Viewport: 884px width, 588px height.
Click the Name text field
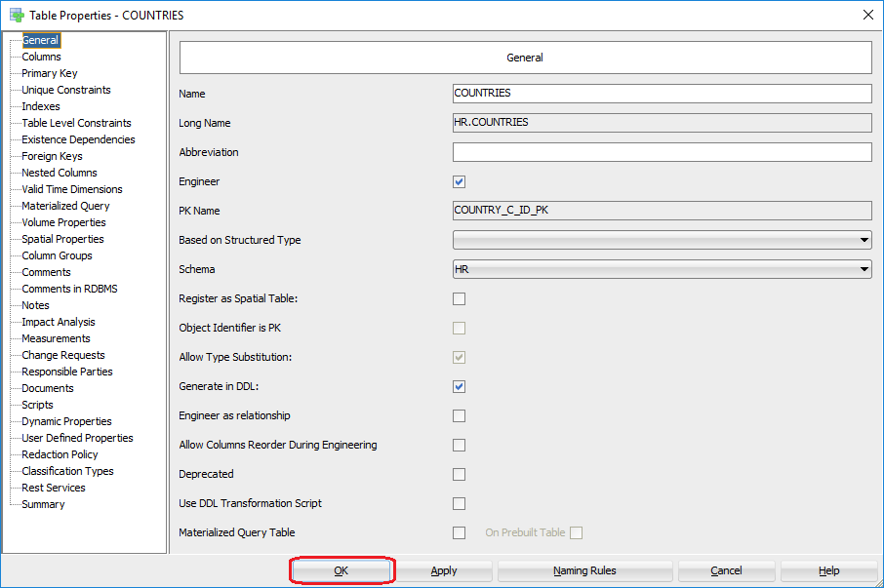[x=662, y=94]
